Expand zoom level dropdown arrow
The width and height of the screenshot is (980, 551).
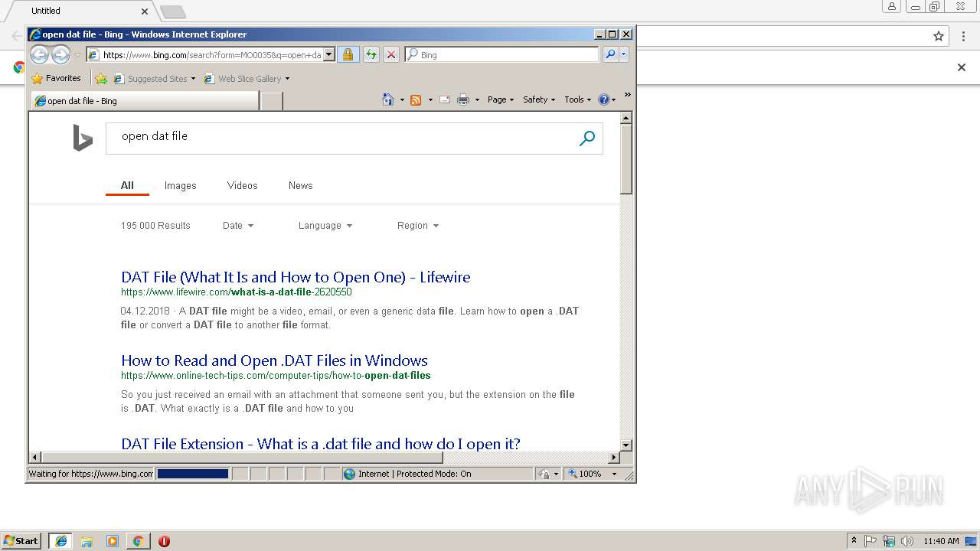(x=614, y=474)
